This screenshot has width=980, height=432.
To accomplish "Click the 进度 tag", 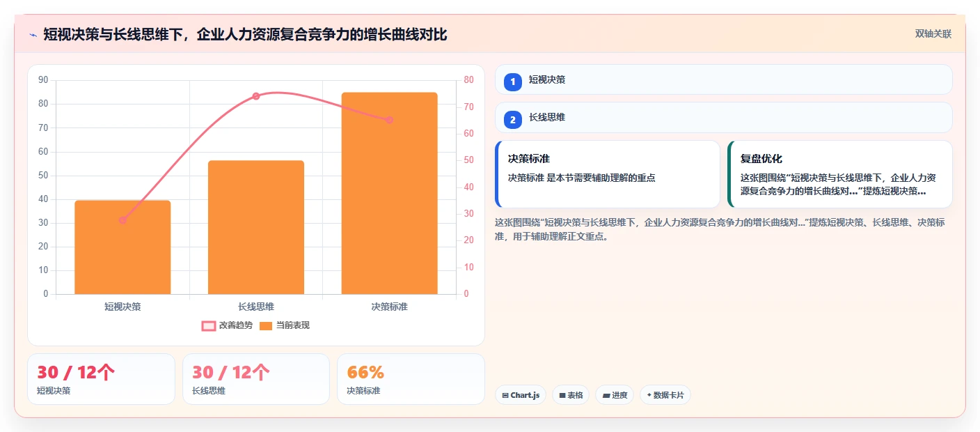I will pyautogui.click(x=615, y=395).
